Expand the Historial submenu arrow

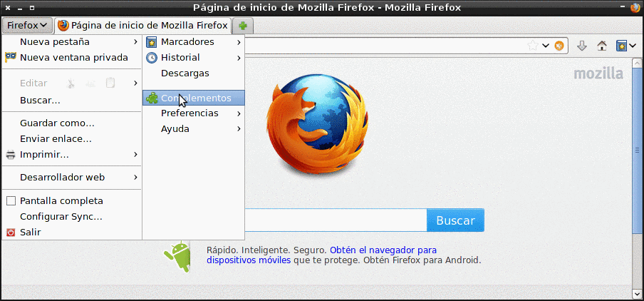pyautogui.click(x=239, y=58)
